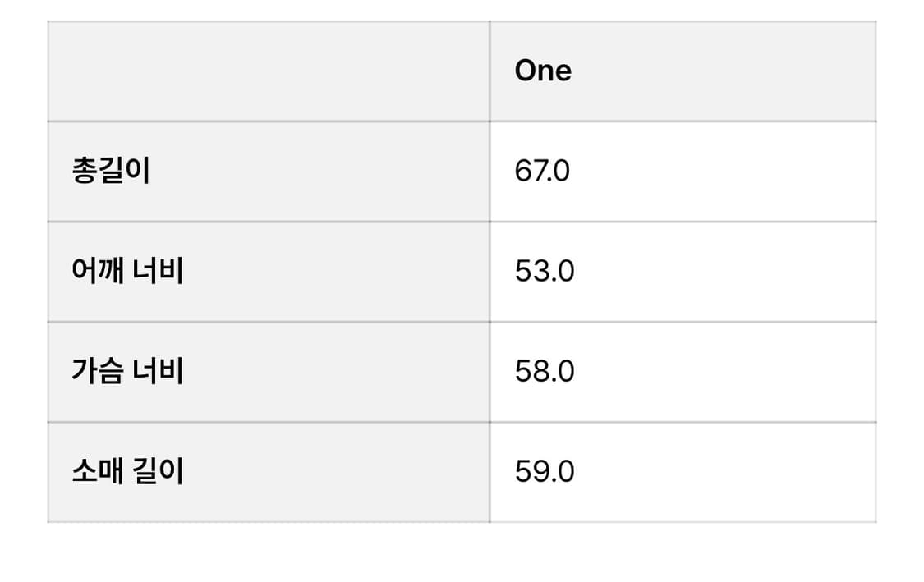Select the 67.0 total length value
Viewport: 924px width, 582px height.
pos(542,172)
